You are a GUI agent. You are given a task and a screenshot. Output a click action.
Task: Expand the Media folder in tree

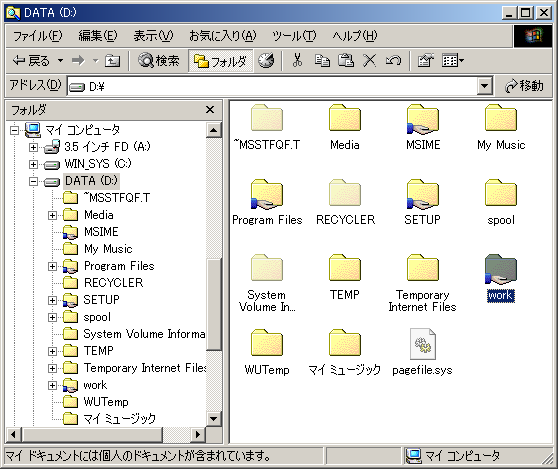coord(52,215)
